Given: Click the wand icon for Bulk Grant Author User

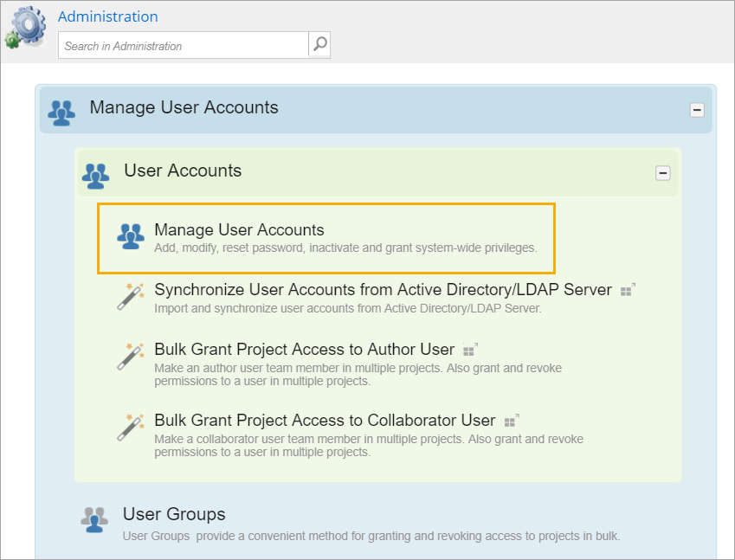Looking at the screenshot, I should (x=131, y=356).
